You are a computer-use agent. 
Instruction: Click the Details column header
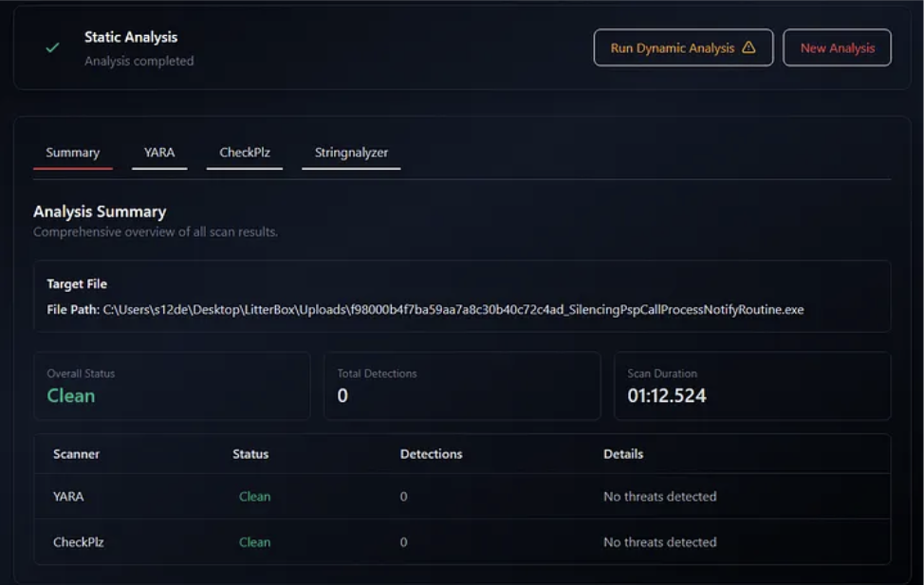click(x=623, y=454)
